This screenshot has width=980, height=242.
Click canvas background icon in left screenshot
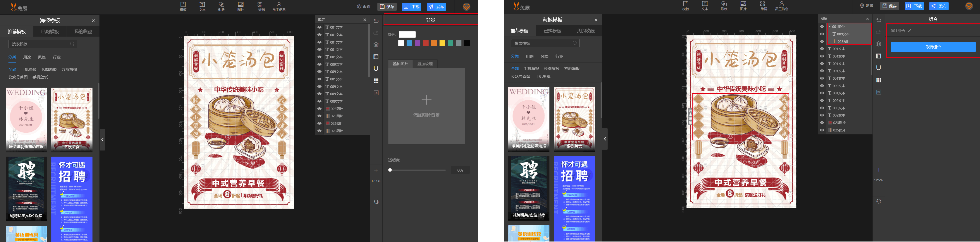(376, 57)
